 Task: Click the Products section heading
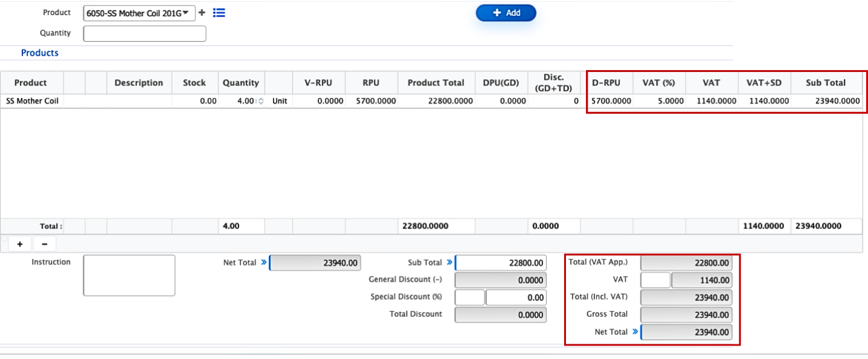pyautogui.click(x=40, y=53)
